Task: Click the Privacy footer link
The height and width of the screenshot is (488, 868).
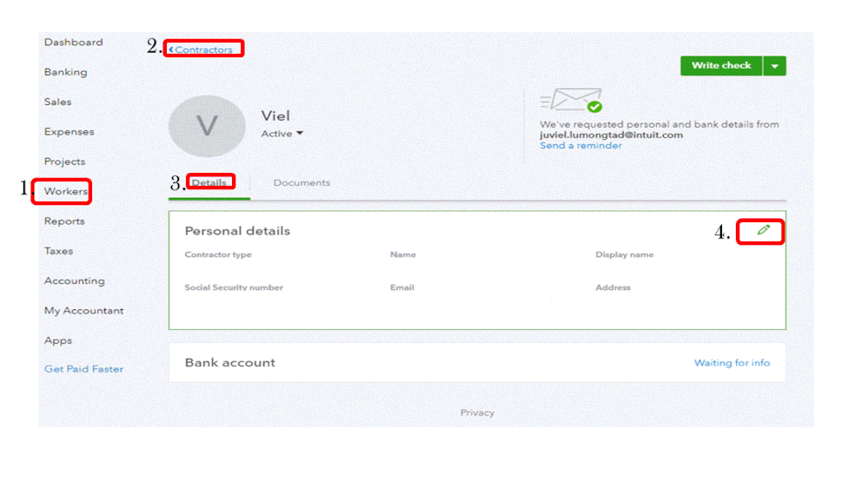Action: [x=477, y=412]
